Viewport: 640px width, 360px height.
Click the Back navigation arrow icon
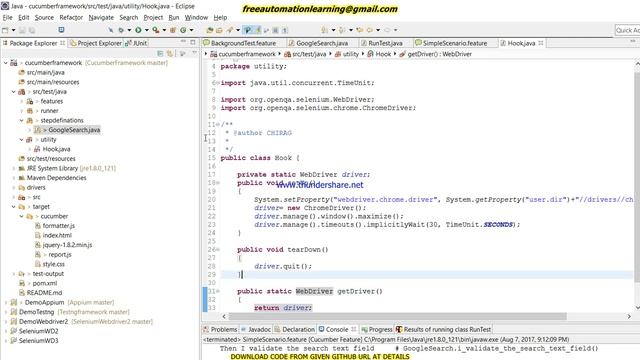coord(369,30)
